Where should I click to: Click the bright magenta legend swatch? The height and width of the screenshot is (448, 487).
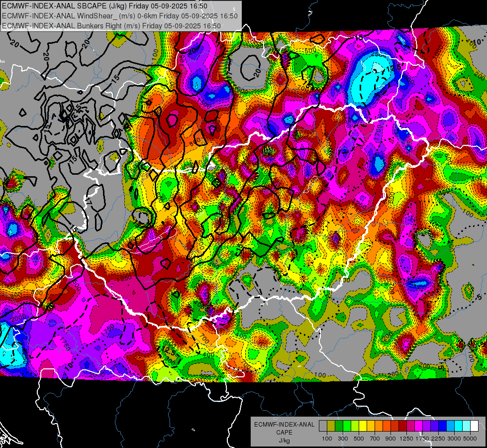[419, 426]
